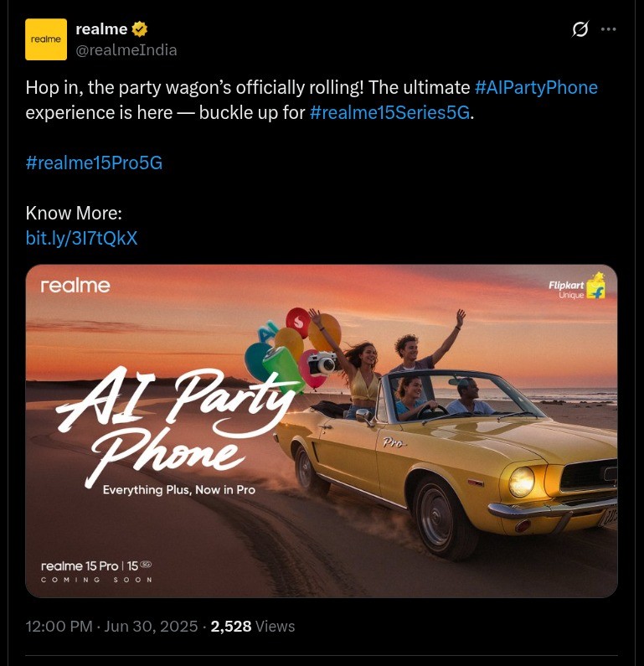Open the #AIPartyPhone hashtag
This screenshot has height=666, width=644.
[x=536, y=87]
